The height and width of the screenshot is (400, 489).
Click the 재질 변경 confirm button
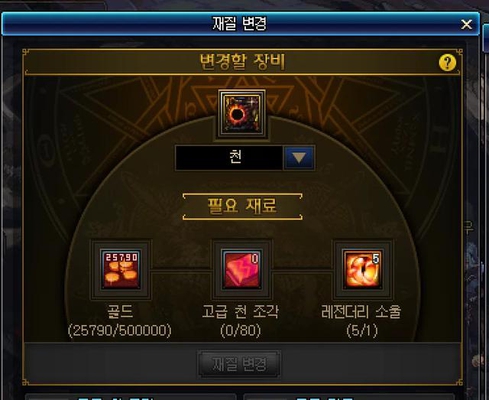click(x=239, y=364)
